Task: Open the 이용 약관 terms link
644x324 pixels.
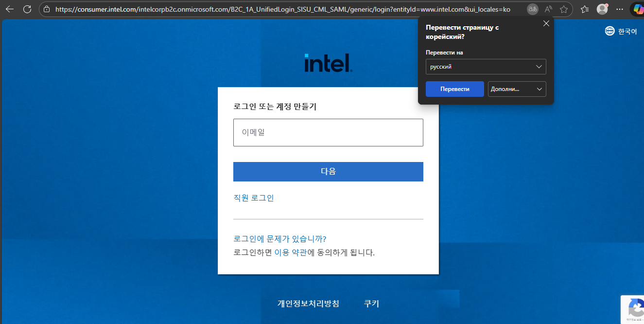Action: point(291,252)
